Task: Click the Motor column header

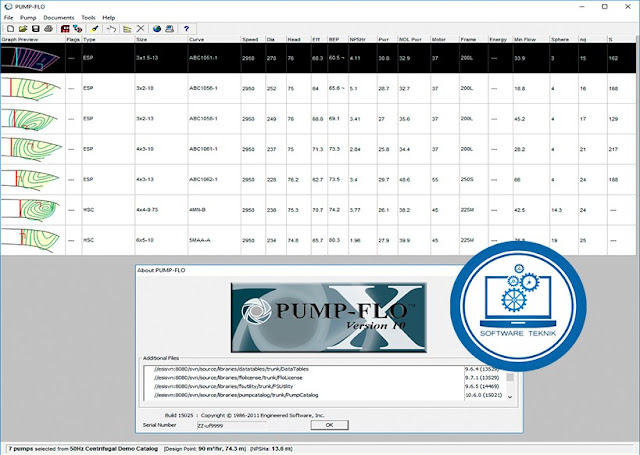Action: 445,40
